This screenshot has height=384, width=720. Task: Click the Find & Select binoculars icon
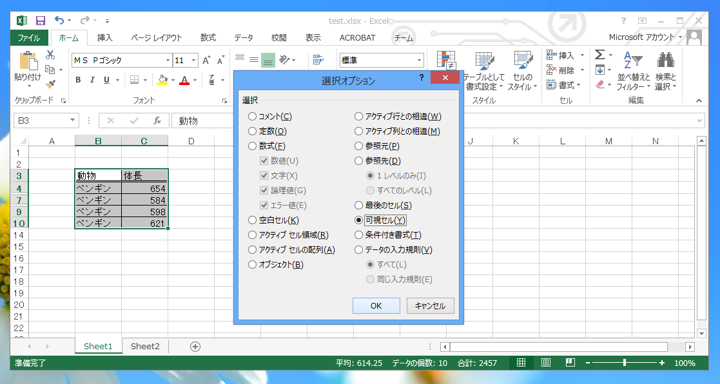click(x=665, y=61)
